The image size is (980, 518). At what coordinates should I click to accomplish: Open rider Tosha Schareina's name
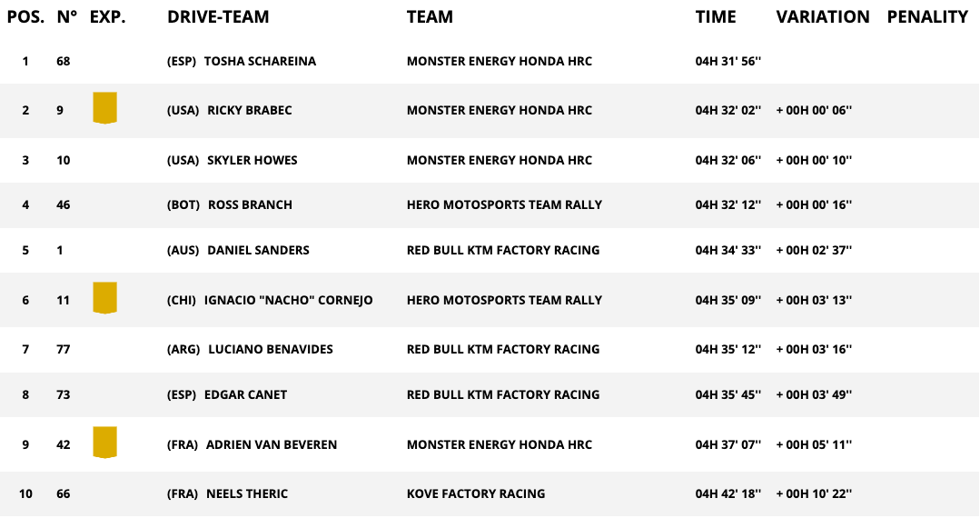point(260,61)
